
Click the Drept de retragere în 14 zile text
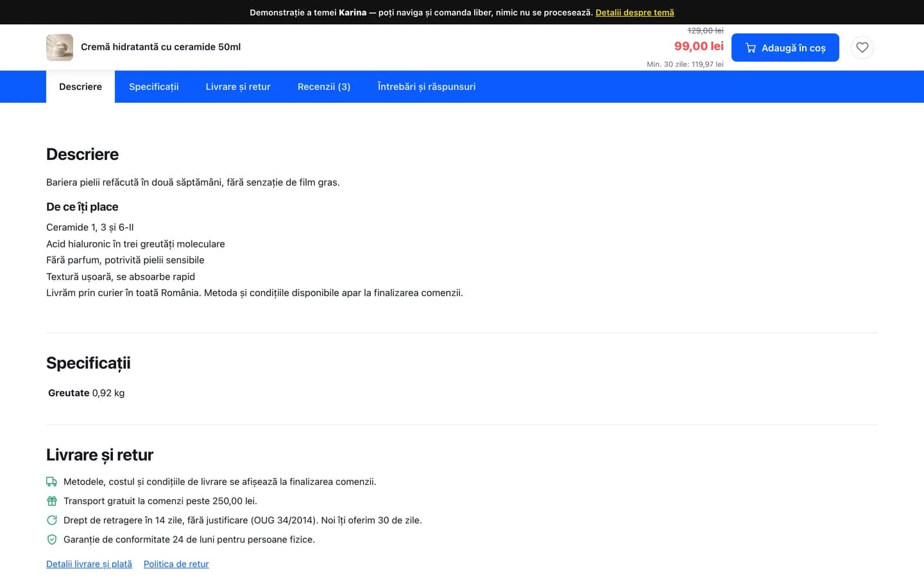[243, 520]
